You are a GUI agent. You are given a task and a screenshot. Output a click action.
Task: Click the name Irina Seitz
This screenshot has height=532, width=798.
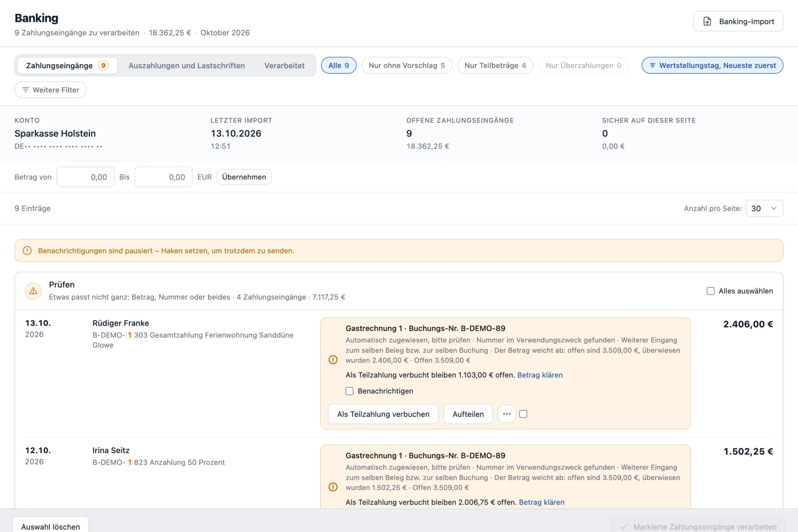[111, 450]
